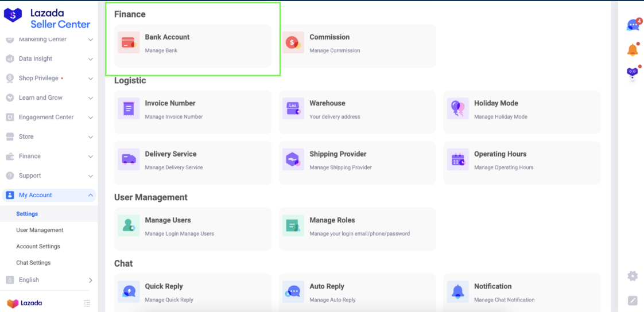Viewport: 644px width, 312px height.
Task: Open the English language selector
Action: pyautogui.click(x=49, y=280)
